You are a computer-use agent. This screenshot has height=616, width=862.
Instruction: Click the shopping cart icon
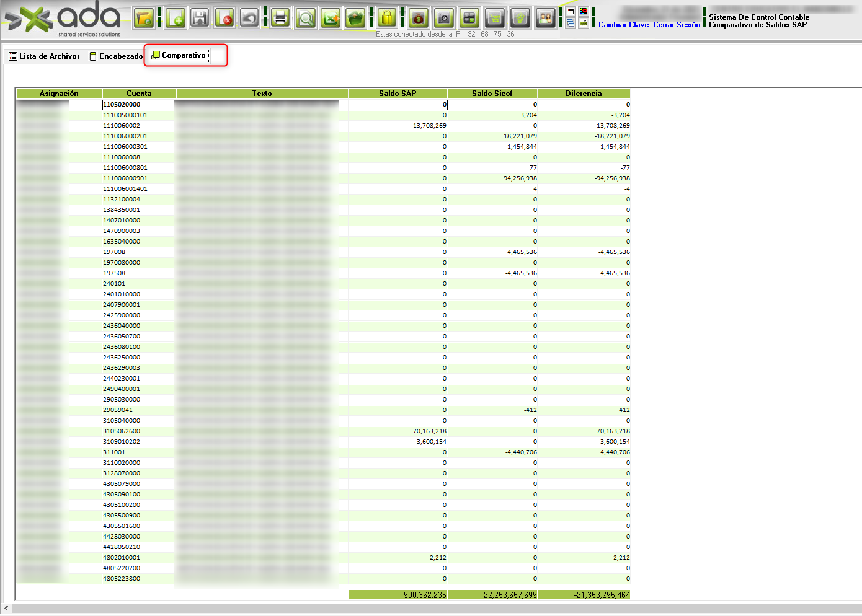click(x=494, y=18)
